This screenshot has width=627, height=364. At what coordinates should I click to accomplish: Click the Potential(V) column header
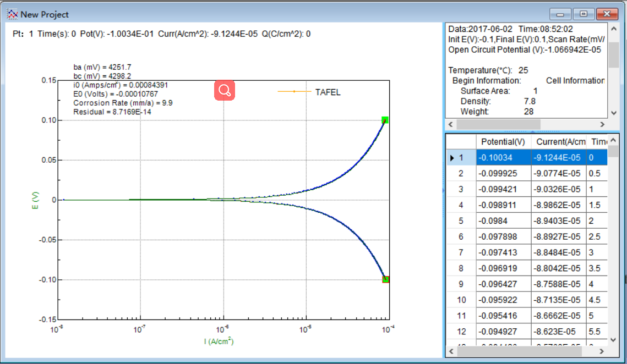503,142
